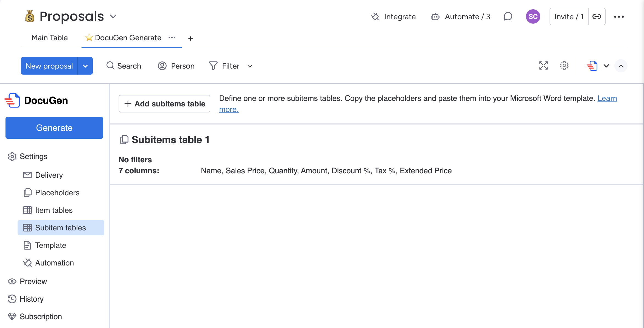This screenshot has height=328, width=644.
Task: Open the Search field
Action: pyautogui.click(x=124, y=66)
